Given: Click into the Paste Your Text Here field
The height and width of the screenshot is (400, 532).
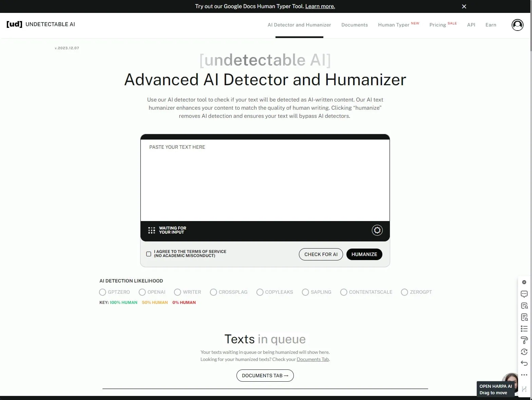Looking at the screenshot, I should coord(265,180).
